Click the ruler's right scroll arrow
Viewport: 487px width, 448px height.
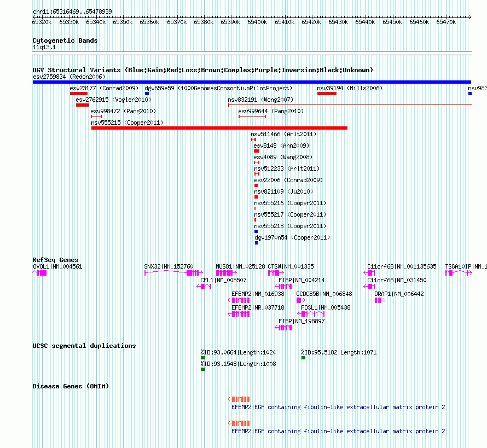pyautogui.click(x=469, y=17)
